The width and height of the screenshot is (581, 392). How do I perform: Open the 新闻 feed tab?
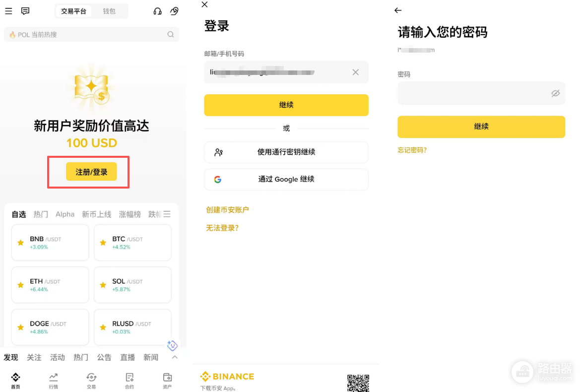pyautogui.click(x=151, y=357)
